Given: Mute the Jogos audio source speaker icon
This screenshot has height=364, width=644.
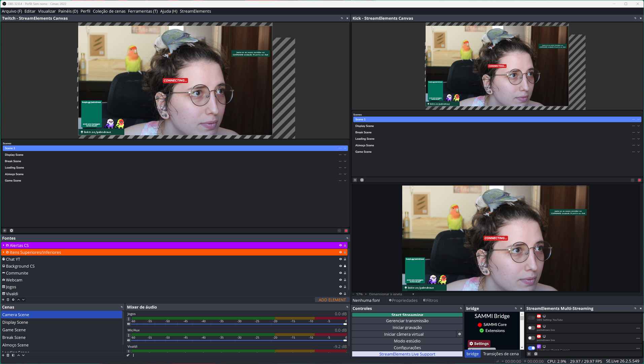Looking at the screenshot, I should point(129,324).
